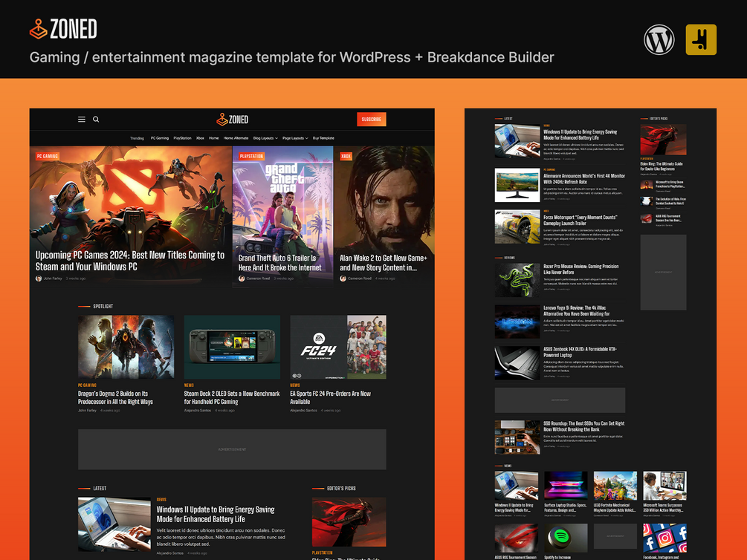Screen dimensions: 747x560
Task: Expand the Blog Layouts dropdown
Action: point(265,138)
